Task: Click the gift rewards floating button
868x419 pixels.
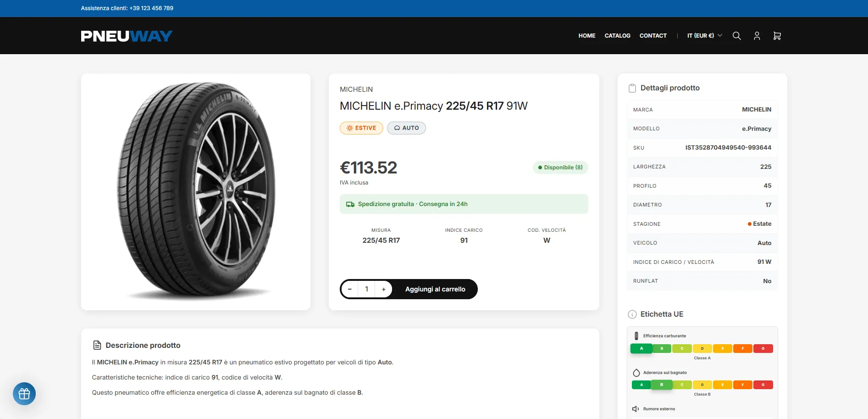Action: click(24, 394)
